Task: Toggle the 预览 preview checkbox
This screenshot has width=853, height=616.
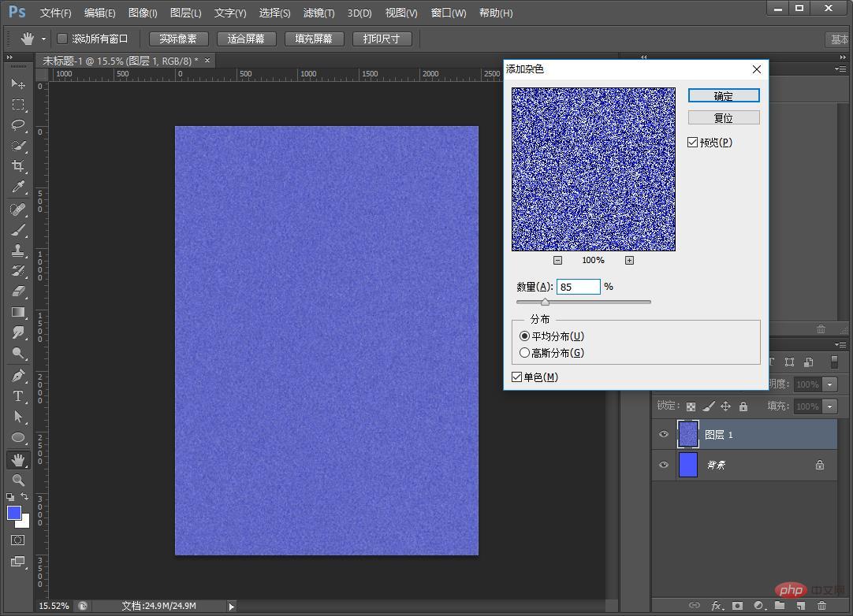Action: coord(693,143)
